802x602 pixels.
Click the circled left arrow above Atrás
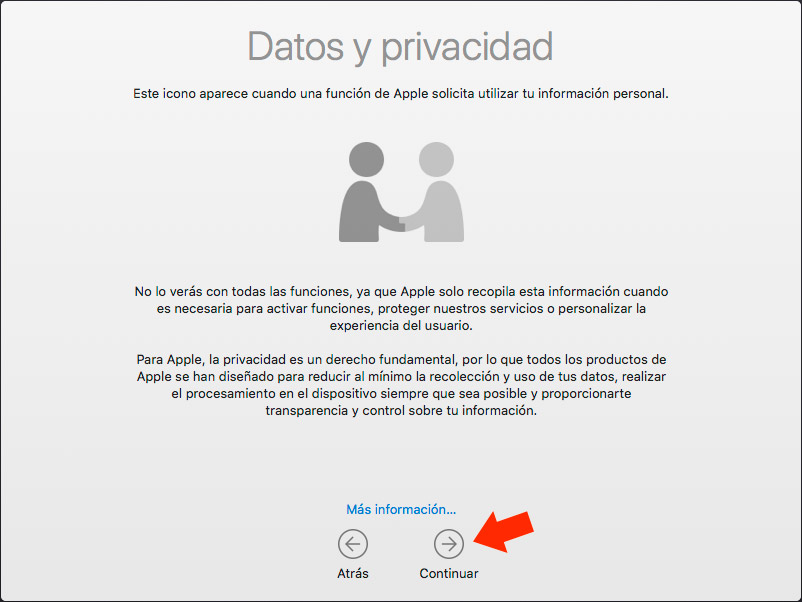[x=353, y=544]
